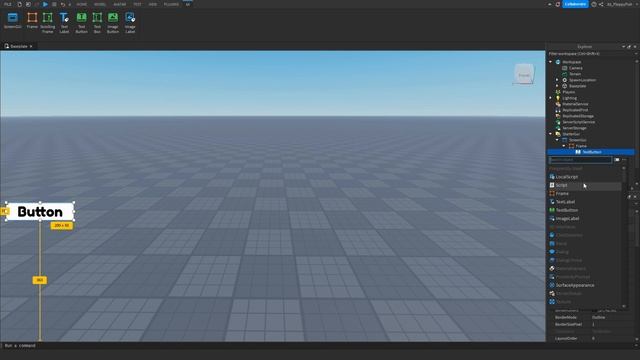Select ReplicatedFirst in the Explorer tree
The width and height of the screenshot is (640, 360).
coord(575,110)
